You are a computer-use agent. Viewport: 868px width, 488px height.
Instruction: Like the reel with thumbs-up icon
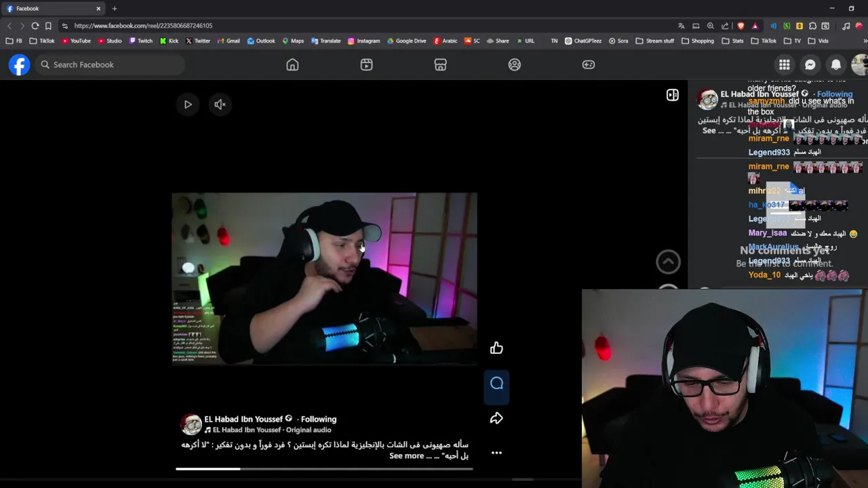coord(496,348)
